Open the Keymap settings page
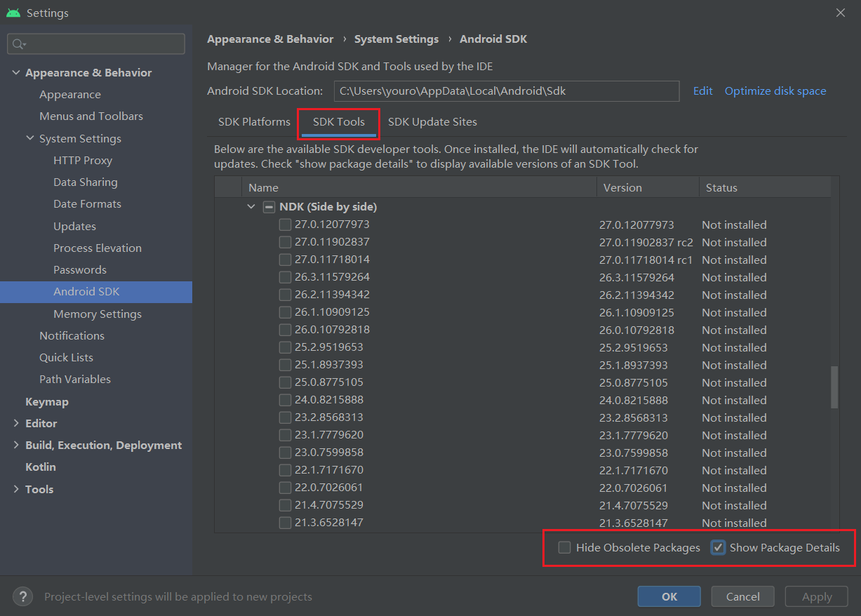Screen dimensions: 861x616 (x=47, y=402)
